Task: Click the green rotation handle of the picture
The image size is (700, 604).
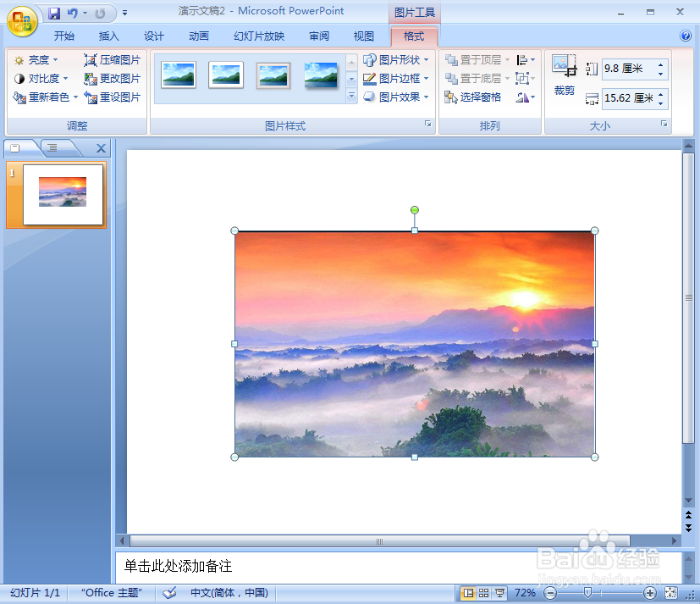Action: point(414,210)
